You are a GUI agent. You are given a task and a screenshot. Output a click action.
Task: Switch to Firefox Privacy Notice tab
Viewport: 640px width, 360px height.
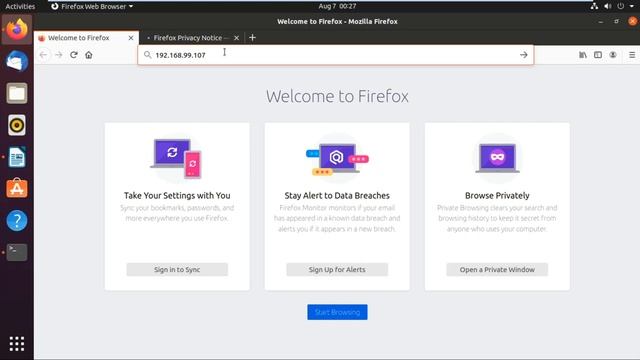click(x=191, y=38)
